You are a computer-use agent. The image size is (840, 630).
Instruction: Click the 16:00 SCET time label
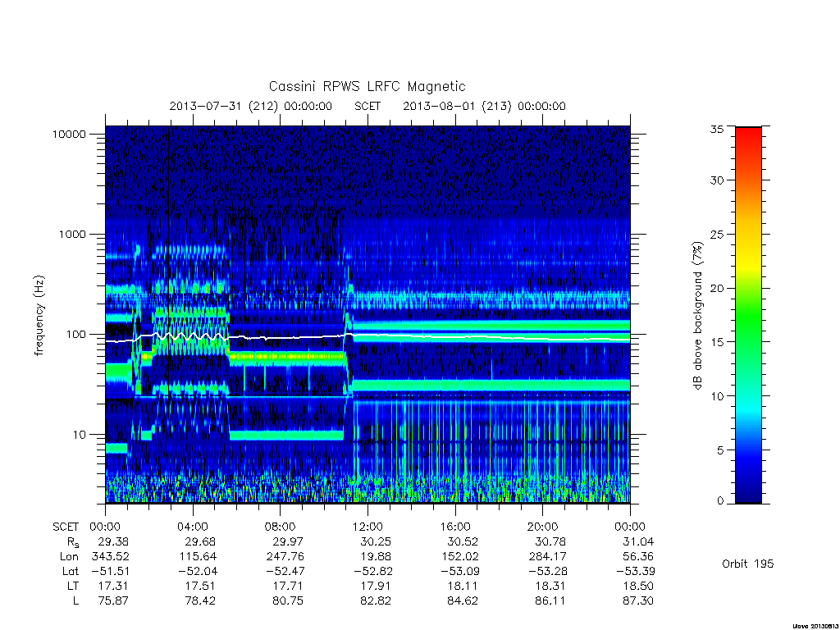coord(455,527)
